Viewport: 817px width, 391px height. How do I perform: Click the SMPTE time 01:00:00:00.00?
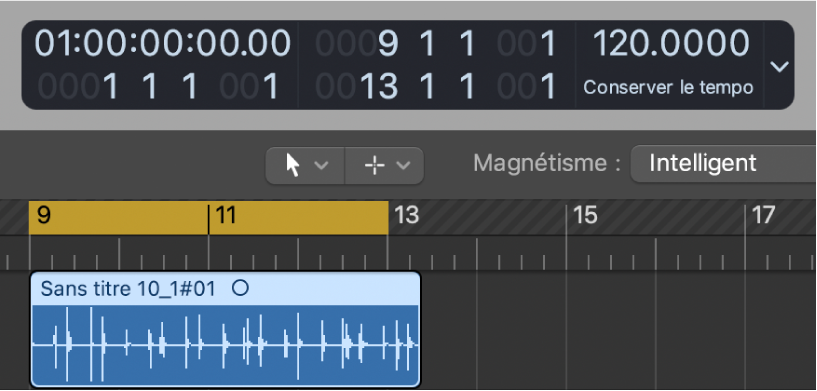[163, 43]
